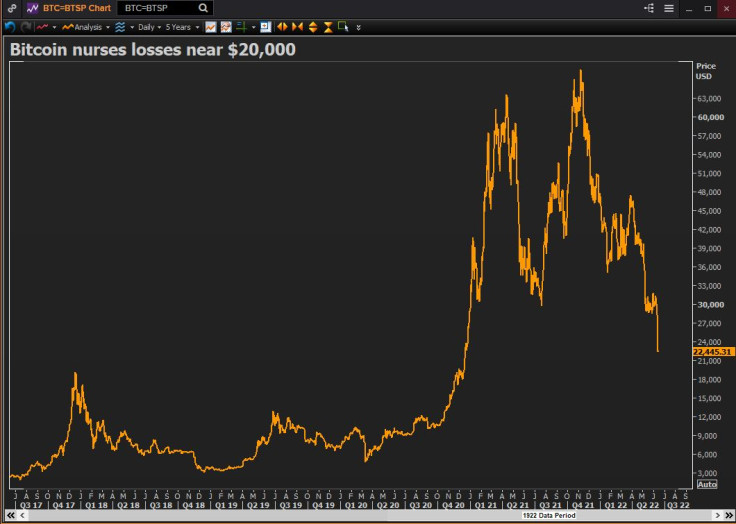
Task: Click the Q1 20 quarter axis label
Action: pos(356,505)
